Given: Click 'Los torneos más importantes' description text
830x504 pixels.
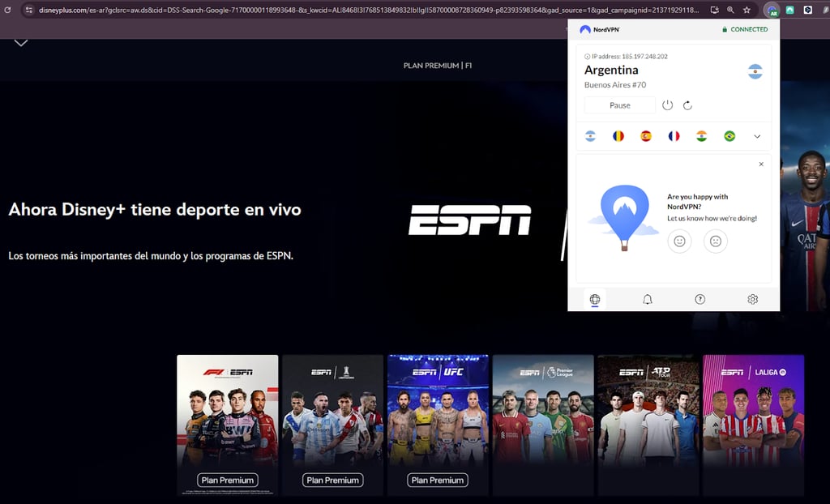Looking at the screenshot, I should click(x=151, y=256).
